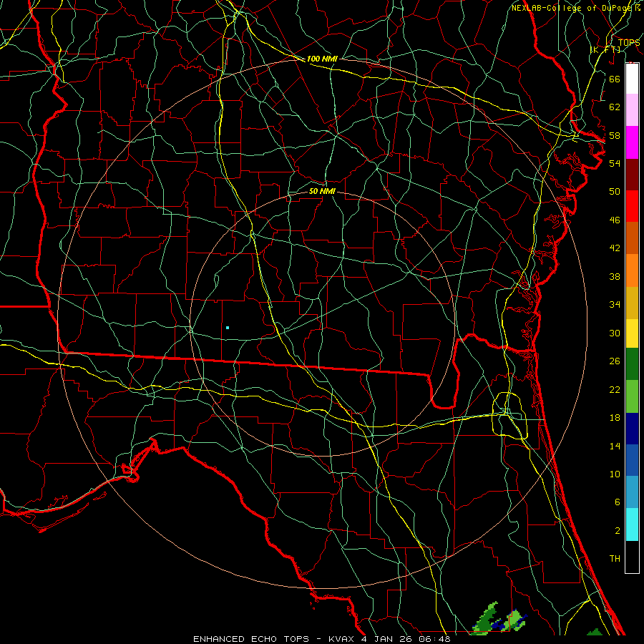Viewport: 644px width, 644px height.
Task: Click the 30 legend value
Action: tap(615, 333)
